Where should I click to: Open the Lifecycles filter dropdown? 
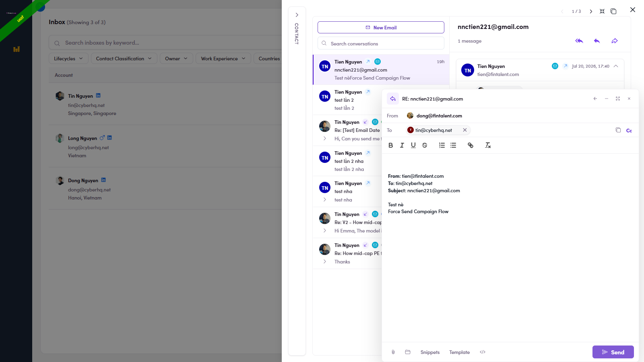tap(68, 58)
